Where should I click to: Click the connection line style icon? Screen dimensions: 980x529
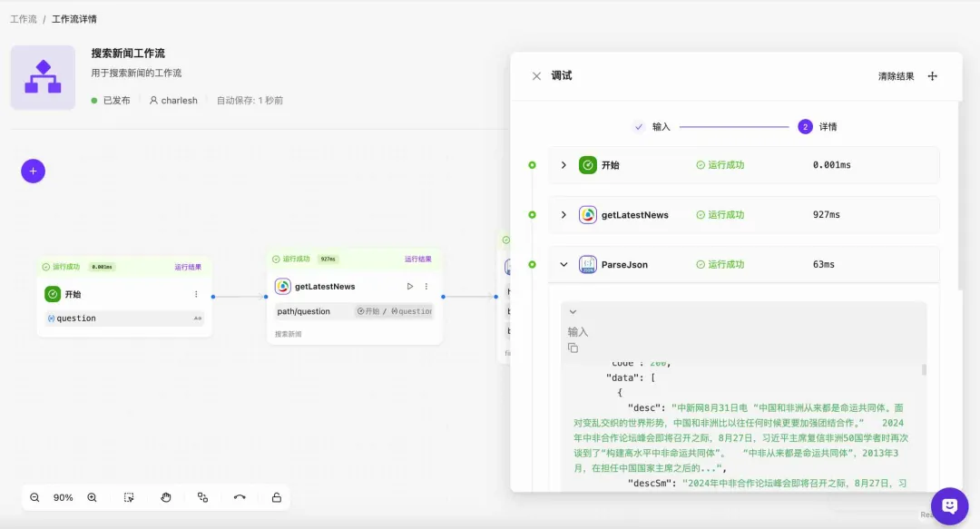click(x=240, y=498)
